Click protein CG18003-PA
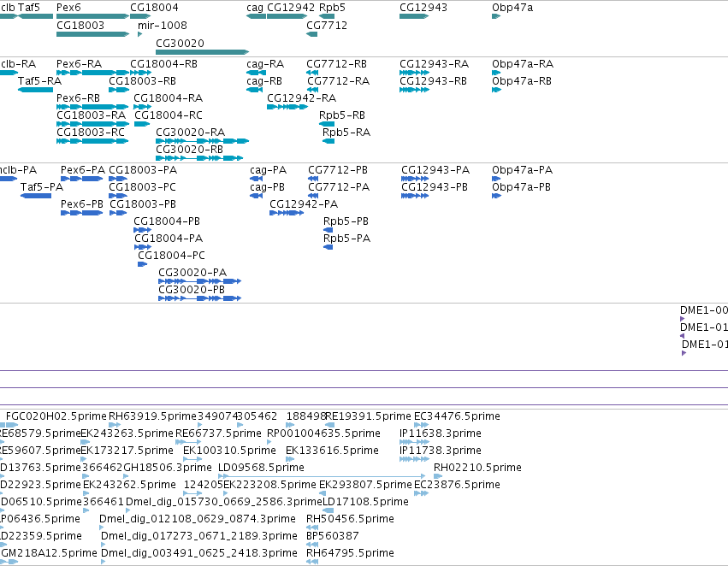This screenshot has height=566, width=728. 143,170
